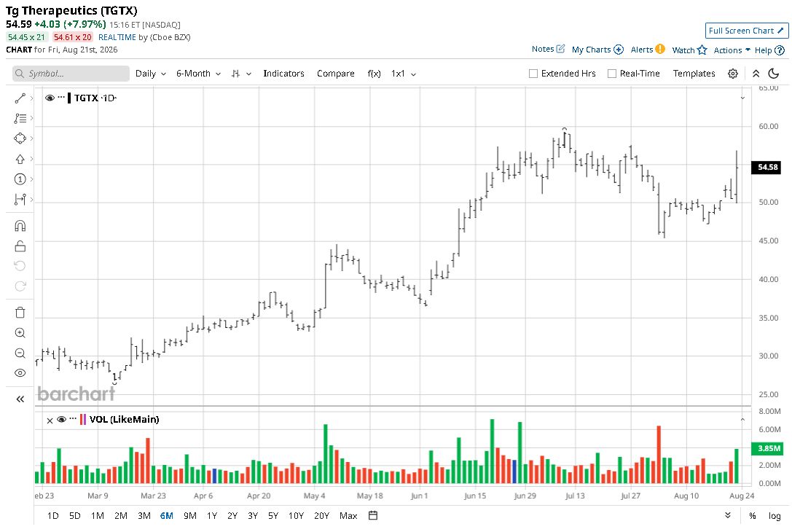
Task: Select the 20Y time range
Action: tap(321, 516)
